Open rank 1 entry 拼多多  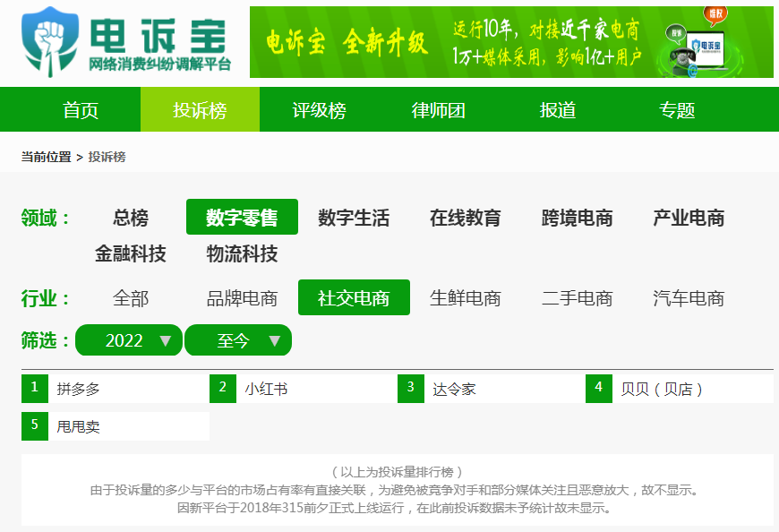tap(116, 389)
